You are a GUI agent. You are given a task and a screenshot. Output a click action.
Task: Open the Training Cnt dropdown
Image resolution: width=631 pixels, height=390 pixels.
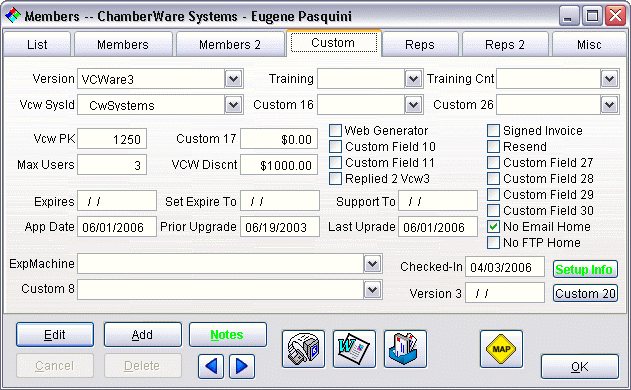tap(610, 79)
